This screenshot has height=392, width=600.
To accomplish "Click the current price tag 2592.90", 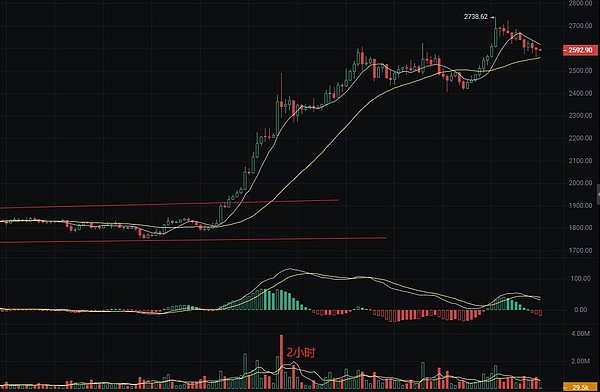I will (x=580, y=50).
